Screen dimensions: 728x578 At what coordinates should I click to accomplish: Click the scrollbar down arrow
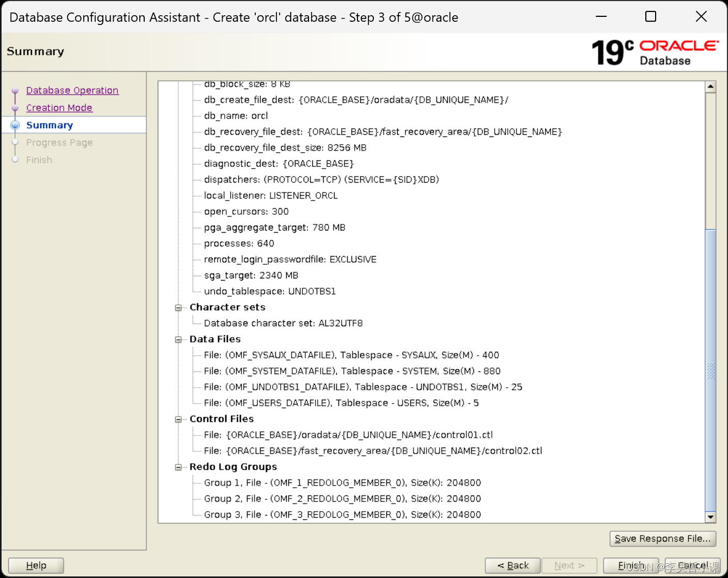click(x=711, y=517)
